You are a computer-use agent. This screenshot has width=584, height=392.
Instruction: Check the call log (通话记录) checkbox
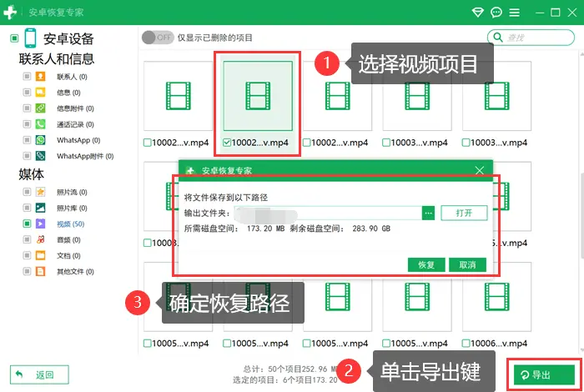(27, 124)
